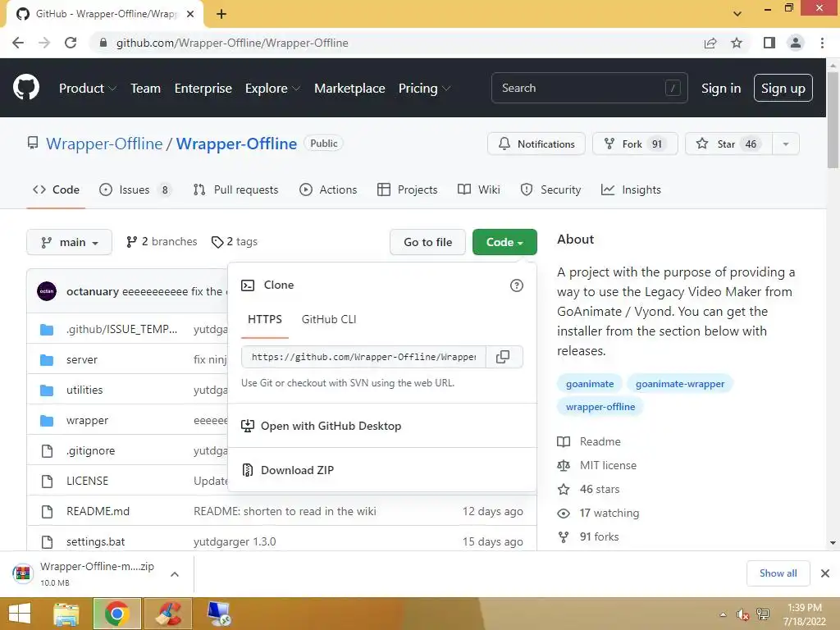Image resolution: width=840 pixels, height=630 pixels.
Task: Click the Chrome taskbar icon
Action: pos(117,614)
